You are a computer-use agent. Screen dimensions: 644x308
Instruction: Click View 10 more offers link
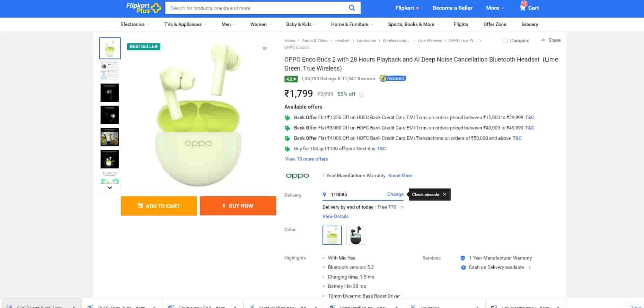[x=306, y=159]
